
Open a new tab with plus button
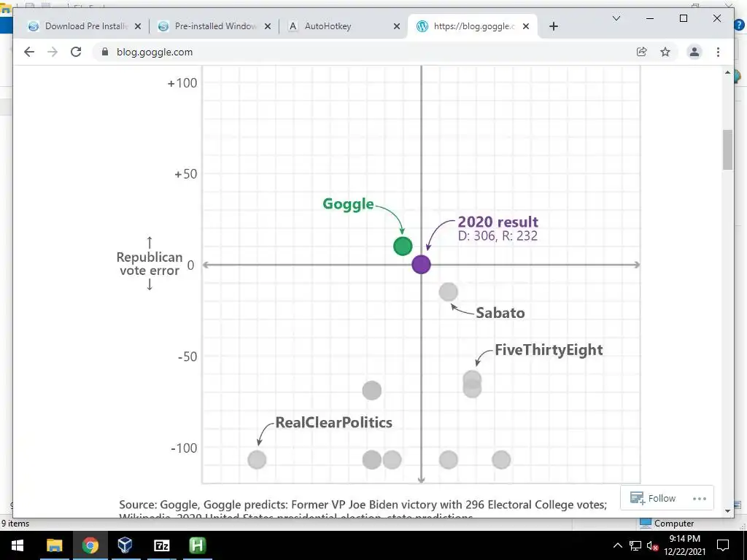(x=553, y=26)
